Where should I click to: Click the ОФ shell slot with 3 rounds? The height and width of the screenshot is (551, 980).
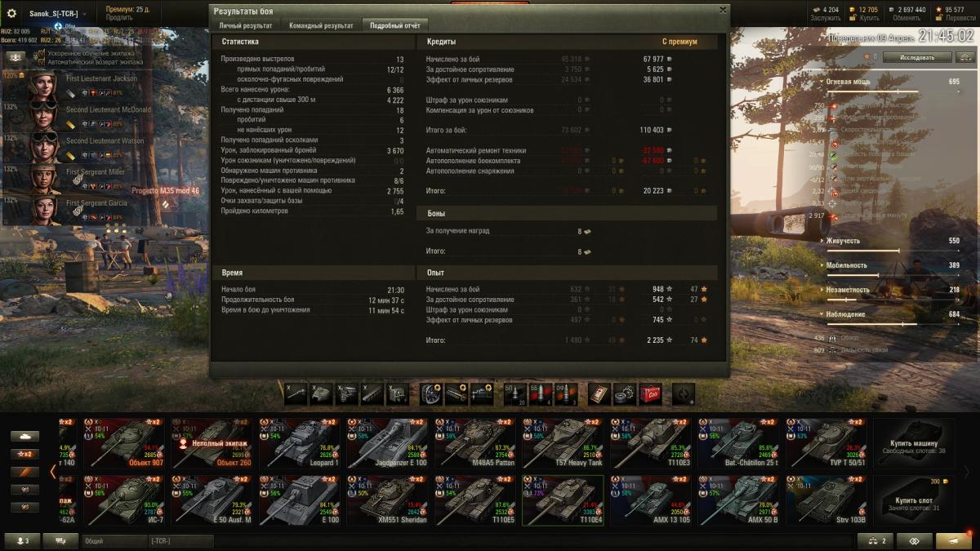[564, 393]
